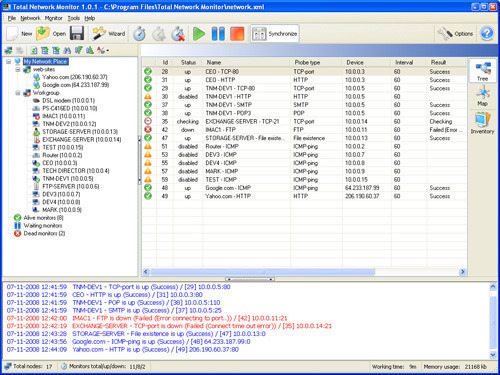
Task: Click green icon of Yahoo.com - HTTP row
Action: point(148,196)
